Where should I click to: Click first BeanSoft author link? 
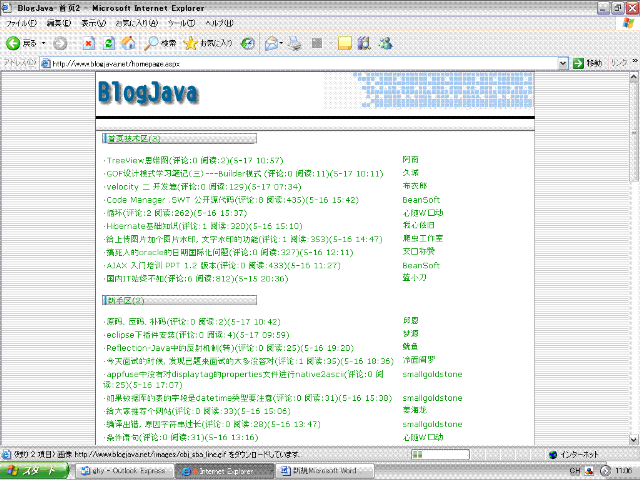(x=421, y=200)
